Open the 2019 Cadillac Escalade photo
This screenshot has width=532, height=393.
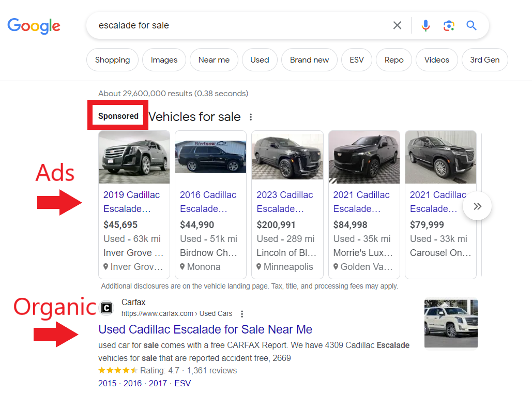[x=134, y=157]
